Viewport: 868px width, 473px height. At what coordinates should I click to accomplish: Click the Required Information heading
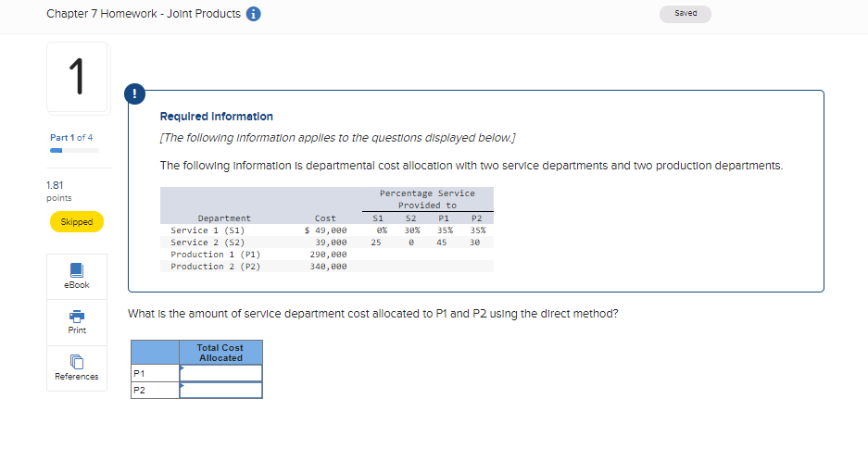pos(217,117)
